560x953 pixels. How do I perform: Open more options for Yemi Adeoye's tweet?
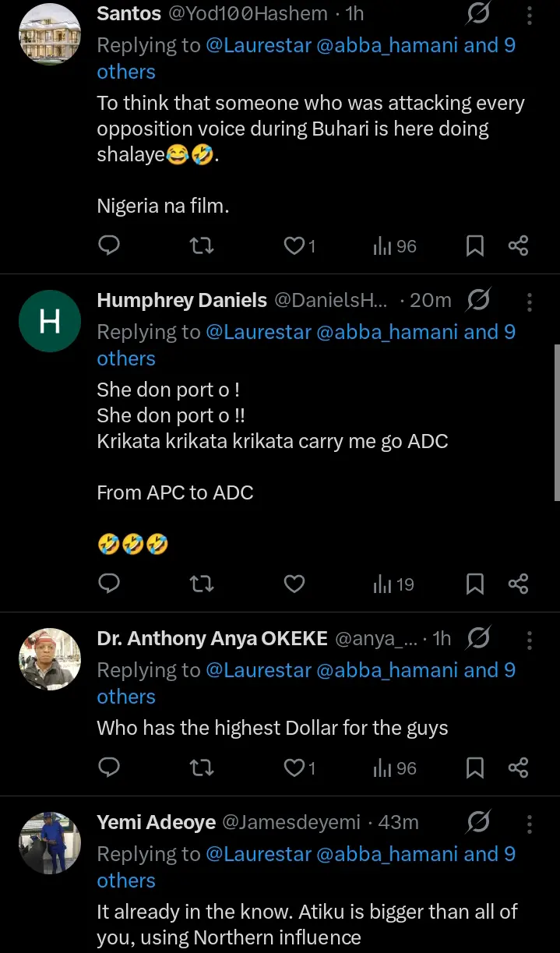[530, 823]
